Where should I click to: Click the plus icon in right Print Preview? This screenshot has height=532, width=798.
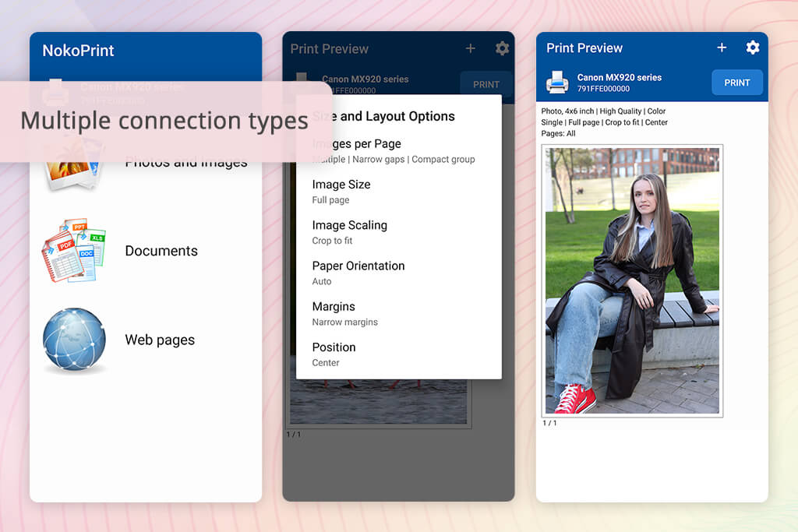coord(722,48)
